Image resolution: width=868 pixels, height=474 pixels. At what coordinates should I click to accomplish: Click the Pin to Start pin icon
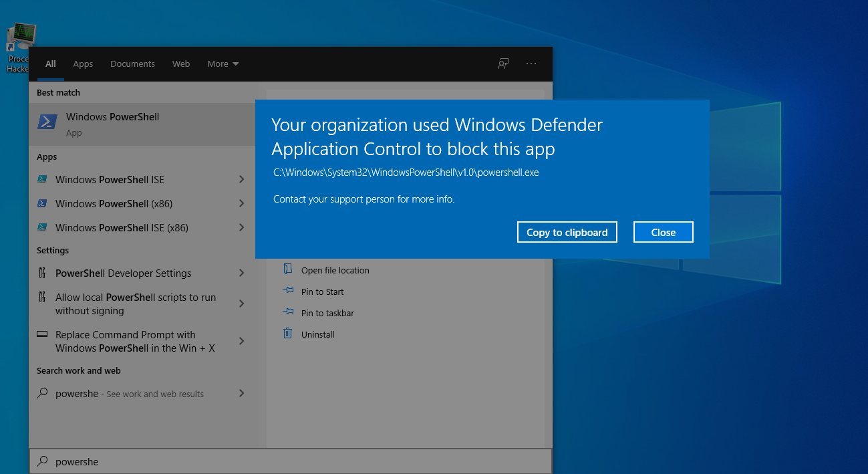pyautogui.click(x=288, y=291)
